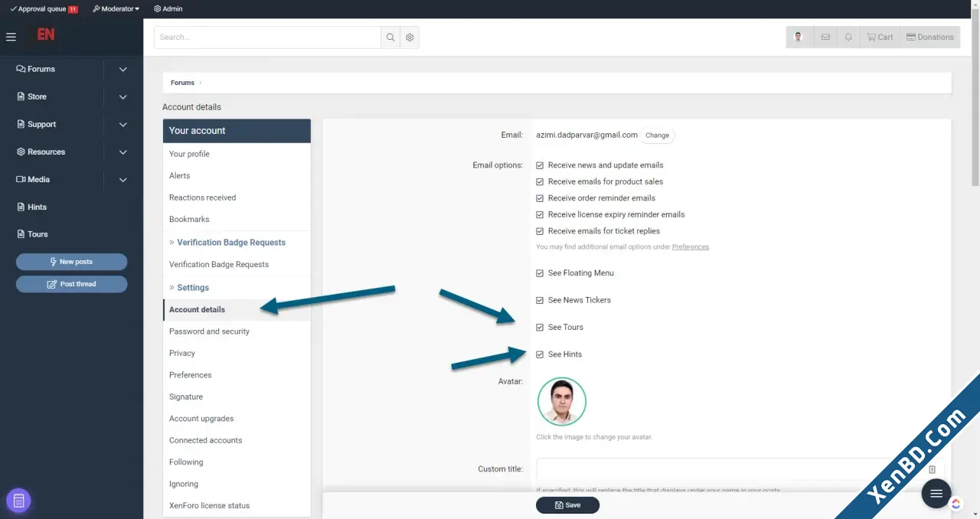This screenshot has width=980, height=519.
Task: Expand the Media sidebar submenu chevron
Action: [x=123, y=179]
